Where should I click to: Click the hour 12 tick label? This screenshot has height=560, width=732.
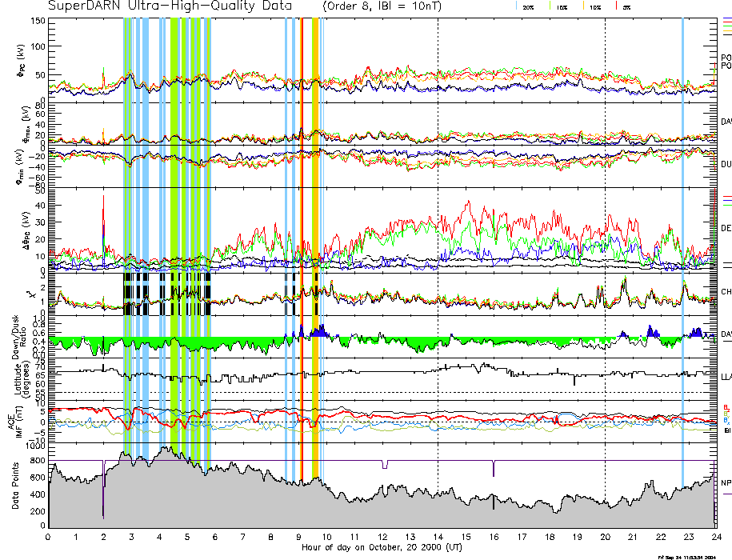coord(382,537)
